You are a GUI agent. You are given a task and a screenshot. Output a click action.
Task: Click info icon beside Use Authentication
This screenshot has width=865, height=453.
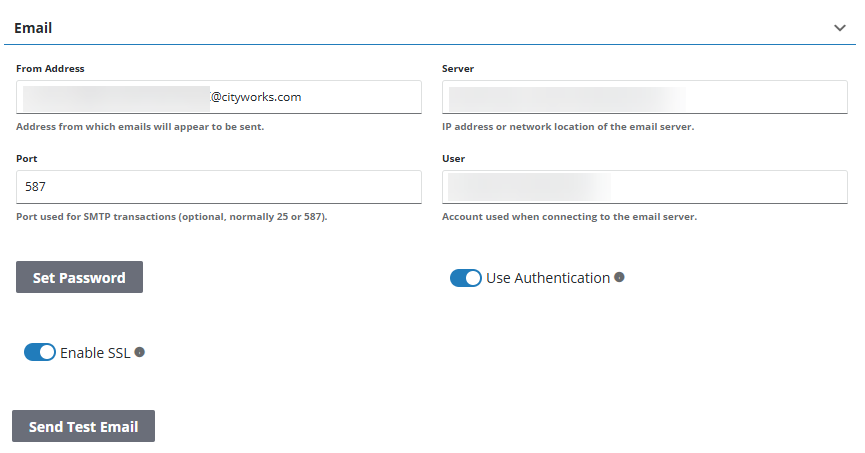[619, 277]
